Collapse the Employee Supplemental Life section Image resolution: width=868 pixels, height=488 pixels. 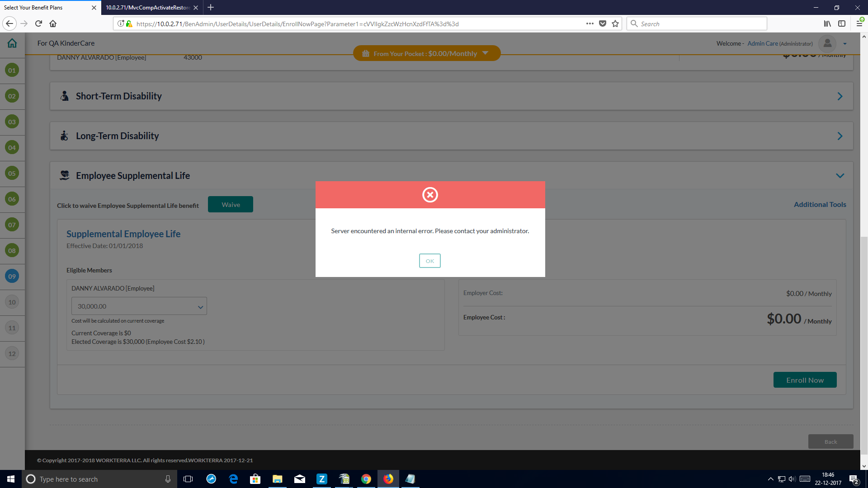(x=840, y=176)
